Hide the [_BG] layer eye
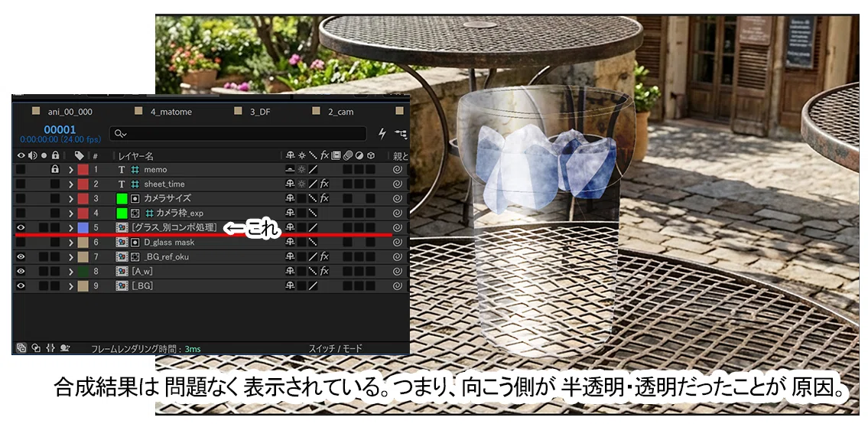 click(x=21, y=285)
